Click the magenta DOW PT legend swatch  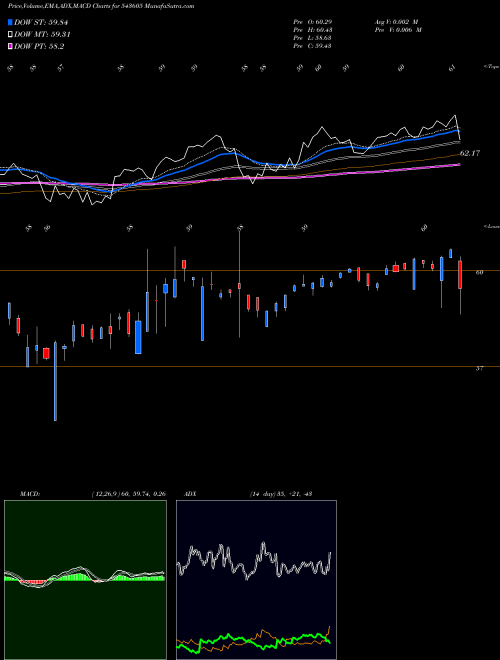click(x=11, y=46)
